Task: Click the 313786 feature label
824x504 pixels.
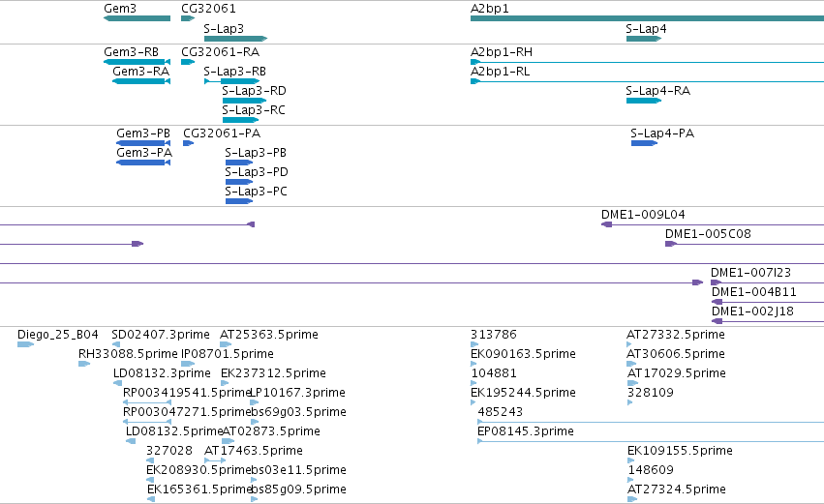Action: pos(494,335)
